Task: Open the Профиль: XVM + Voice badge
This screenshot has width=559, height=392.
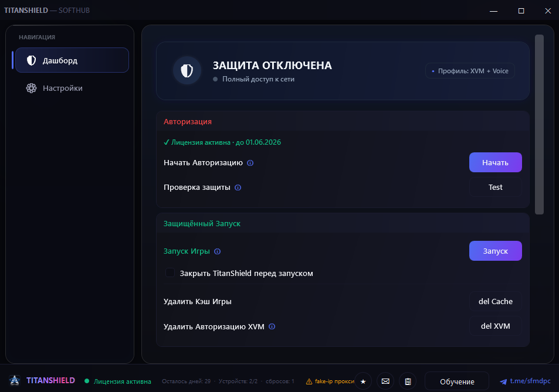Action: (x=470, y=71)
